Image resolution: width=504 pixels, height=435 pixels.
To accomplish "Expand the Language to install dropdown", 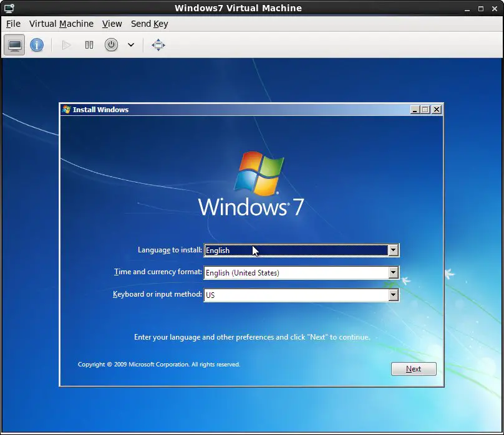I will (x=393, y=251).
